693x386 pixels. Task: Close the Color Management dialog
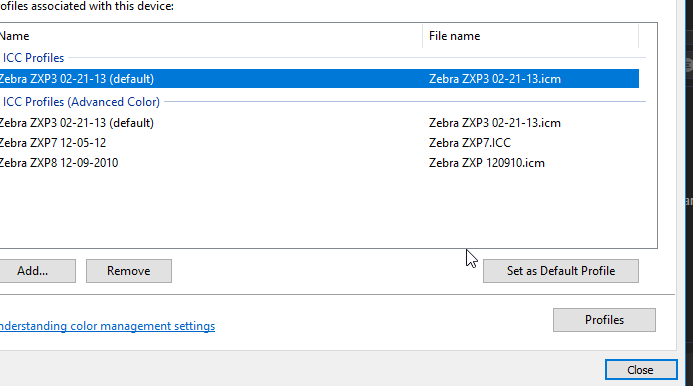(x=641, y=370)
